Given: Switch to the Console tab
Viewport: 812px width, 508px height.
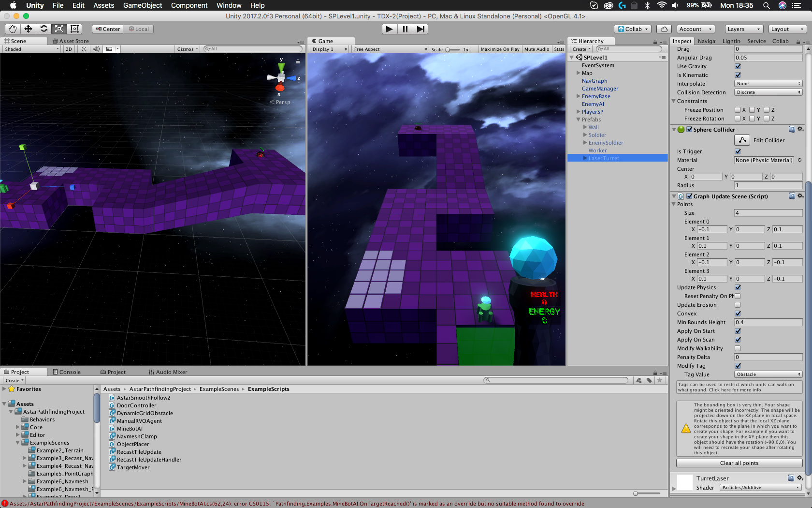Looking at the screenshot, I should pos(67,372).
